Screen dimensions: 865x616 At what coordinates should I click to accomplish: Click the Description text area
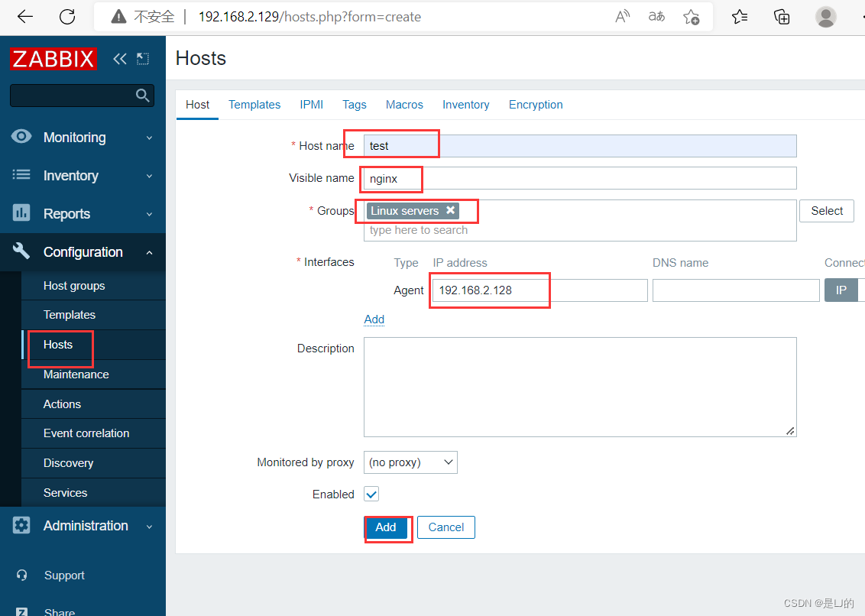(x=580, y=387)
